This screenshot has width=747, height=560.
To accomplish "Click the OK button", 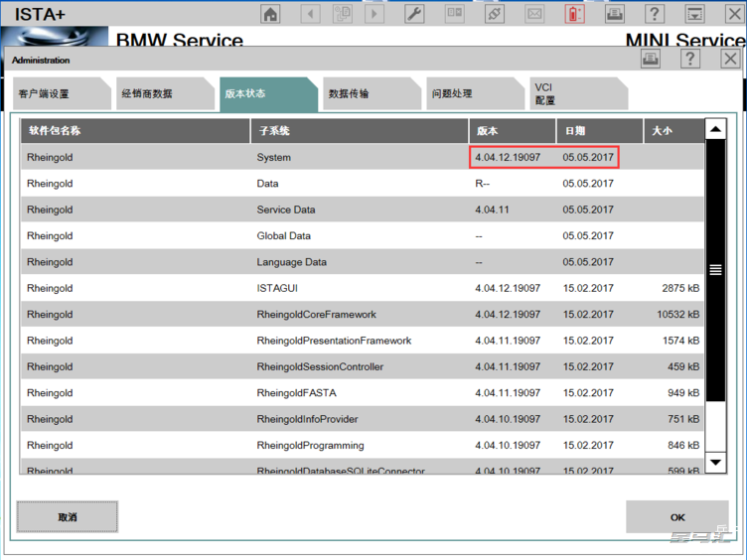I will (x=677, y=517).
